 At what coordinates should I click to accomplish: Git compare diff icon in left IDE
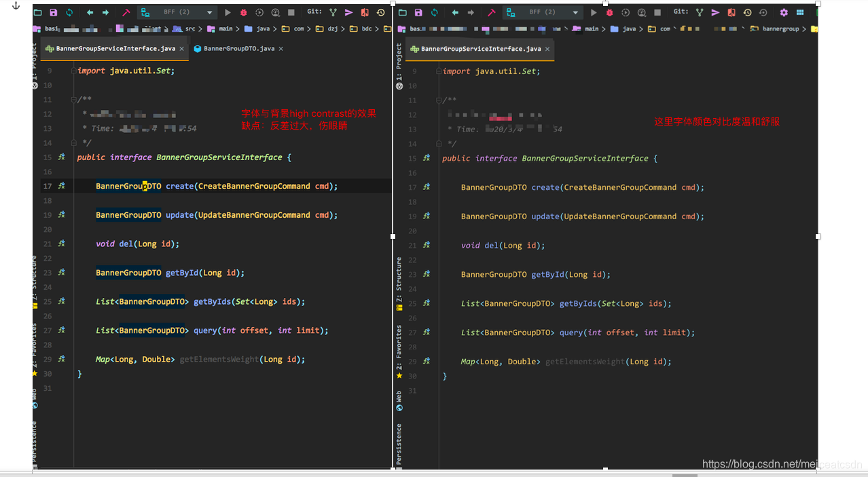click(365, 12)
